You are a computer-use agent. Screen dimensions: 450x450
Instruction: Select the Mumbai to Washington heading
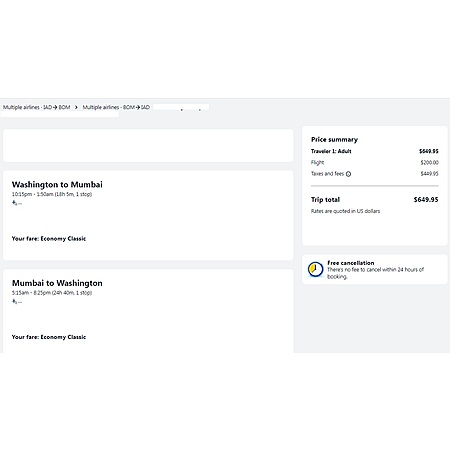point(57,283)
